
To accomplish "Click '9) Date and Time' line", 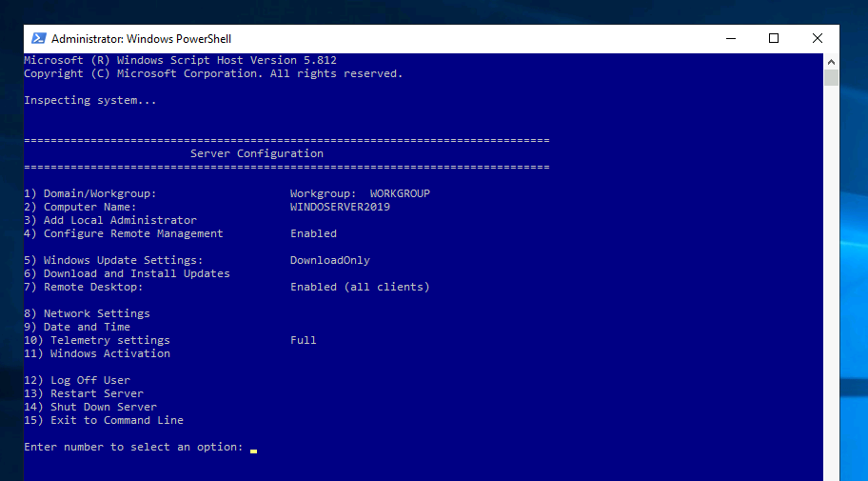I will click(x=77, y=327).
